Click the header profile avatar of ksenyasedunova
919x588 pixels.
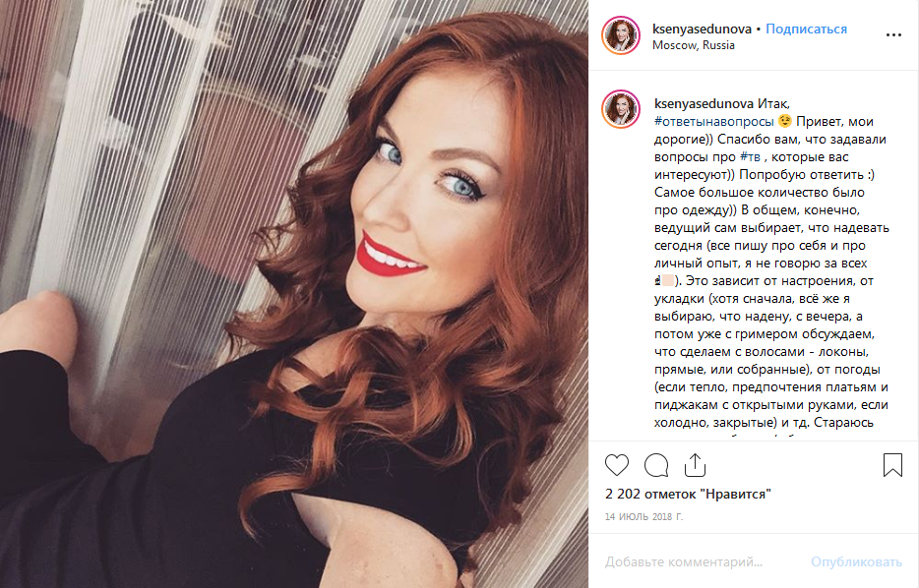pos(621,35)
